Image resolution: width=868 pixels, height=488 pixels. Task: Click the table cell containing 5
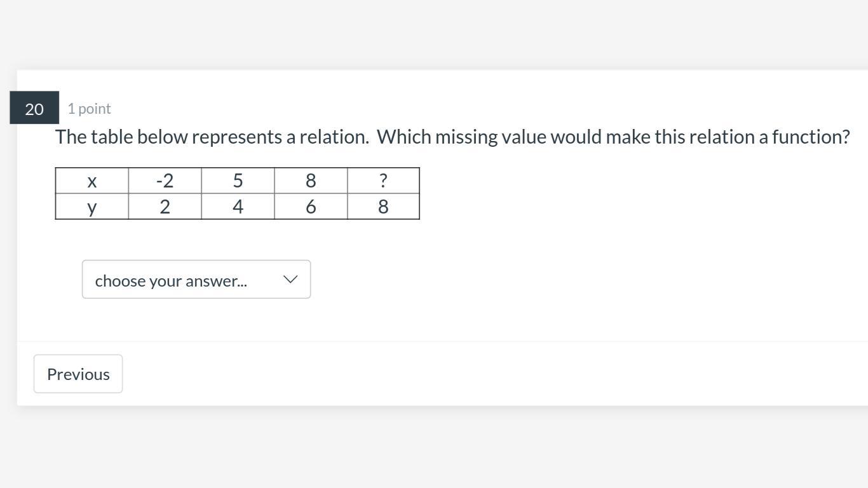click(238, 181)
